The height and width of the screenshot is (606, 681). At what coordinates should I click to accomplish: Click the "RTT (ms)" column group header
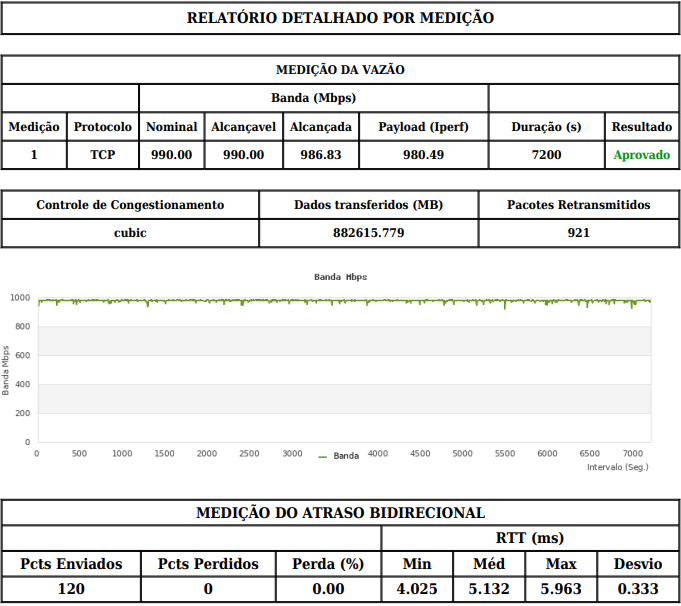point(530,538)
